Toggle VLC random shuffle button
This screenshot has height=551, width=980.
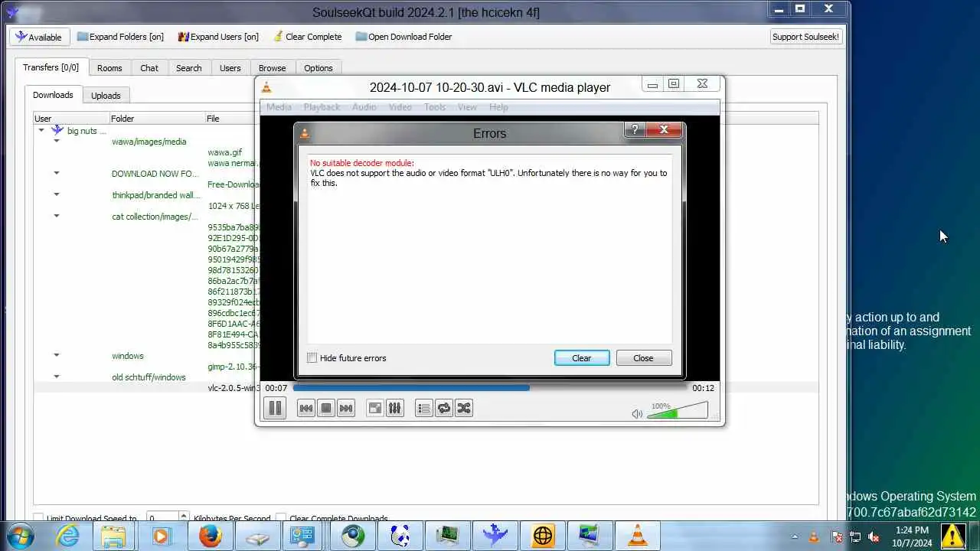463,408
